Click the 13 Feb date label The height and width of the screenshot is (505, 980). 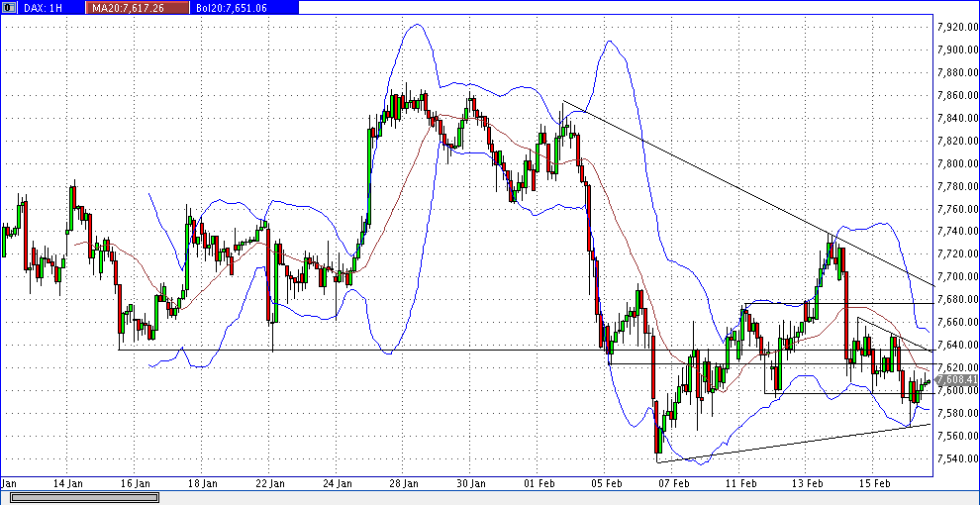tap(806, 483)
